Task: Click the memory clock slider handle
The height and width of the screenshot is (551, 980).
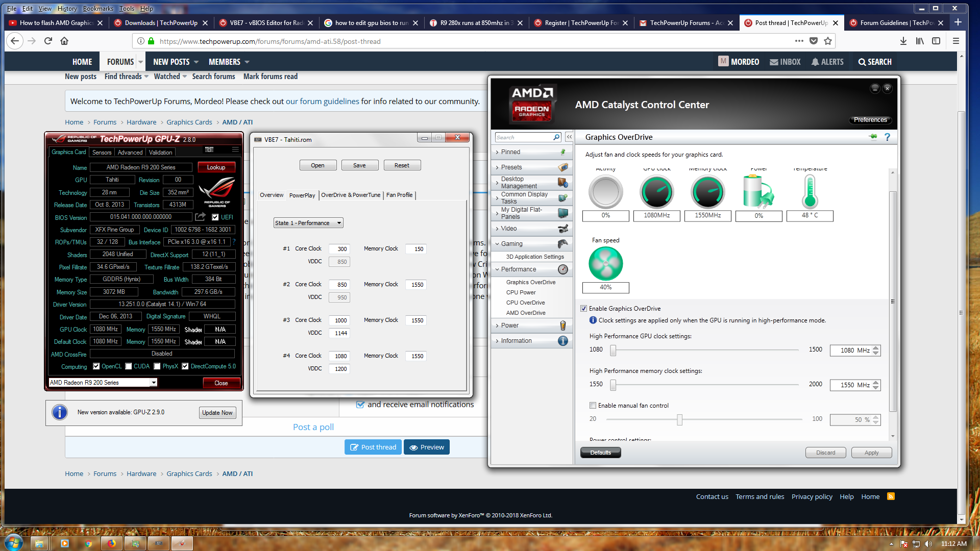Action: point(613,385)
